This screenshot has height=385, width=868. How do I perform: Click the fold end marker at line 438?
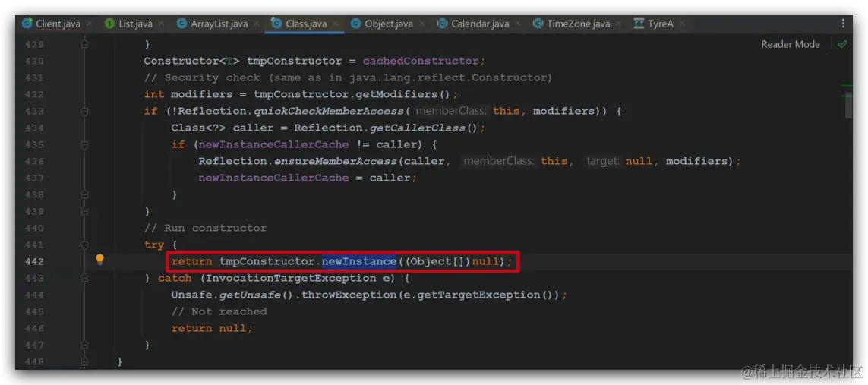pyautogui.click(x=84, y=194)
